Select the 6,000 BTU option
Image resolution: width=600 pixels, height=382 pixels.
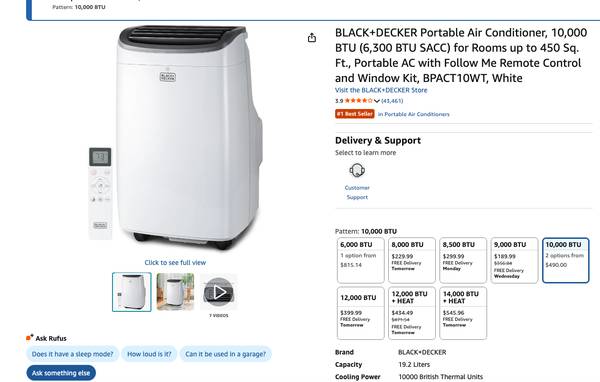pos(360,260)
